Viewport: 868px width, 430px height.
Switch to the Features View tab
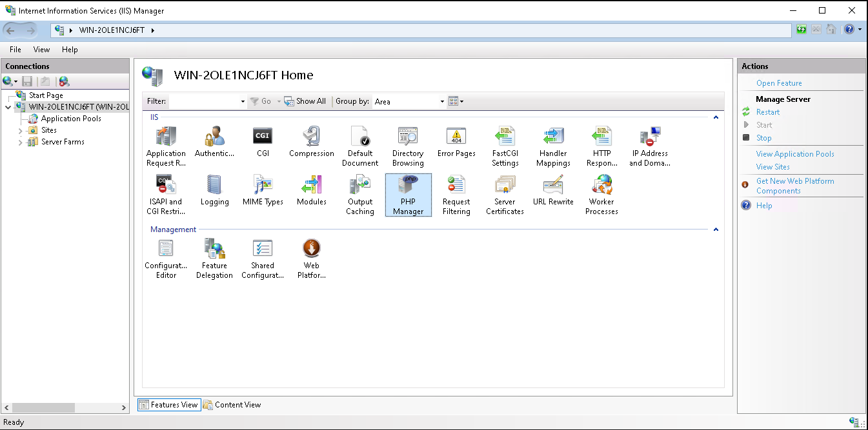pos(168,405)
